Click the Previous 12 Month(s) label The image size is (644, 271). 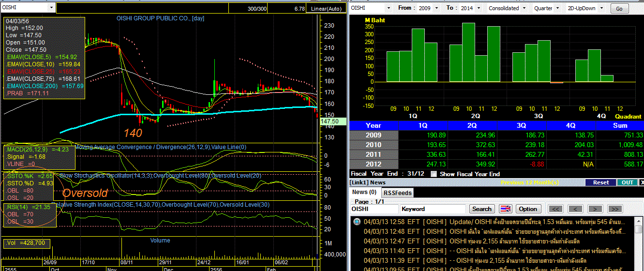point(530,182)
